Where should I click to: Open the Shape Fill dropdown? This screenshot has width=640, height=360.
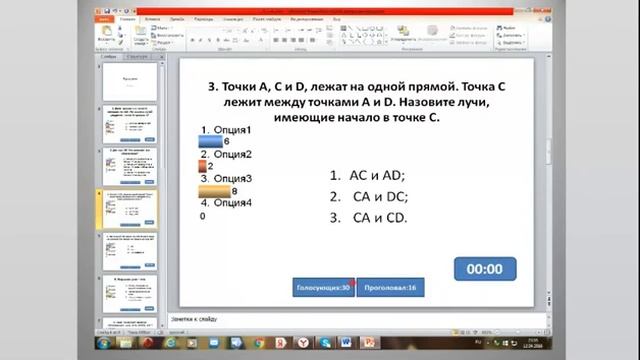(x=469, y=28)
